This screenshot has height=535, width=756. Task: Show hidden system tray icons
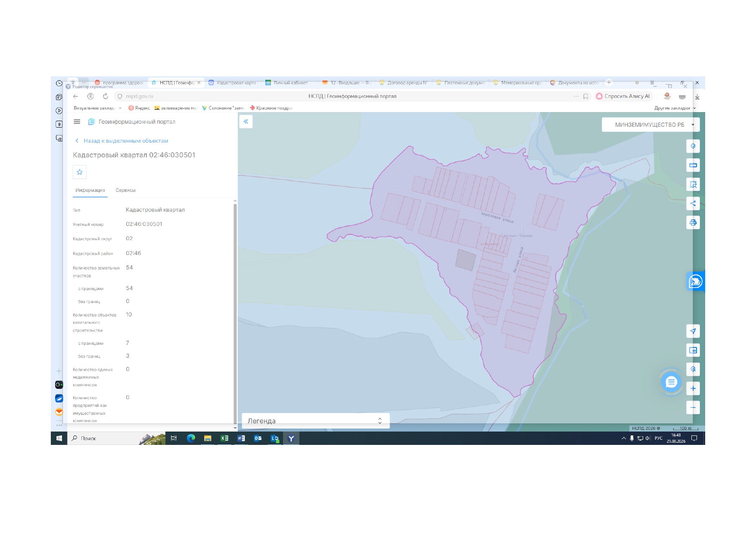[623, 438]
